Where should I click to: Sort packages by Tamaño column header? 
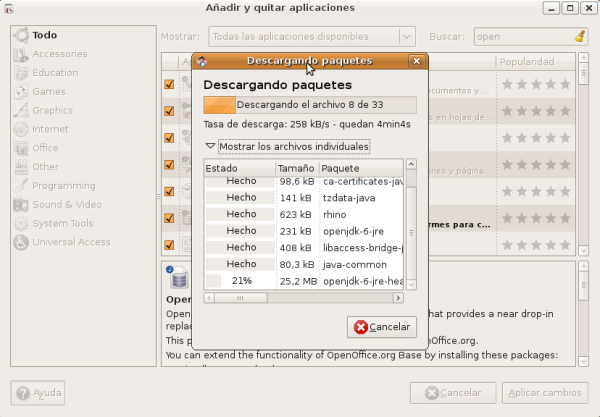point(296,168)
